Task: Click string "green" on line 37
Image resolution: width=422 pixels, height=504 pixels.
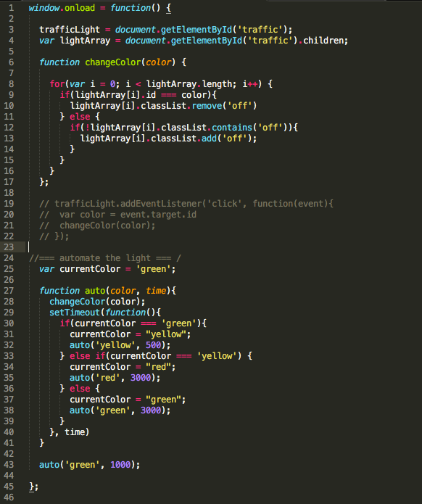Action: tap(163, 400)
